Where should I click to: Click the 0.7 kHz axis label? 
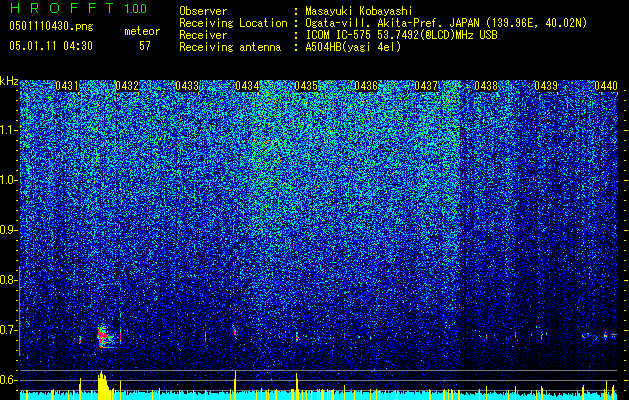pos(8,330)
